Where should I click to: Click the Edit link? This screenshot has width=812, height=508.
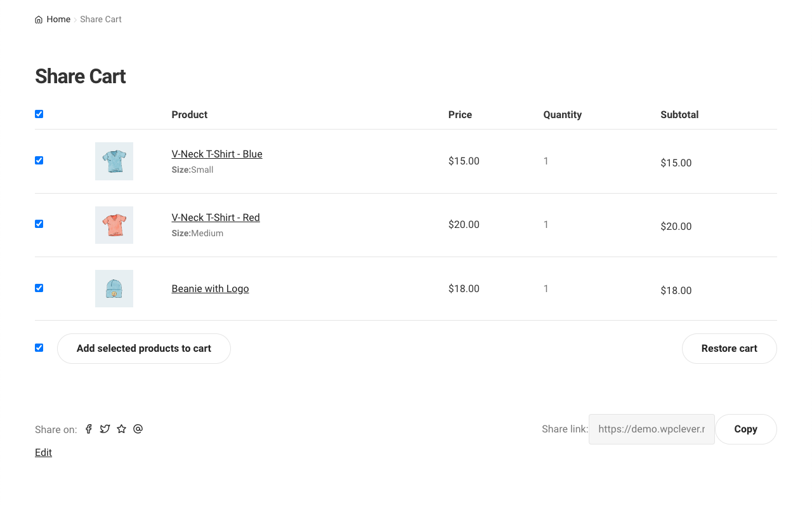pyautogui.click(x=43, y=453)
